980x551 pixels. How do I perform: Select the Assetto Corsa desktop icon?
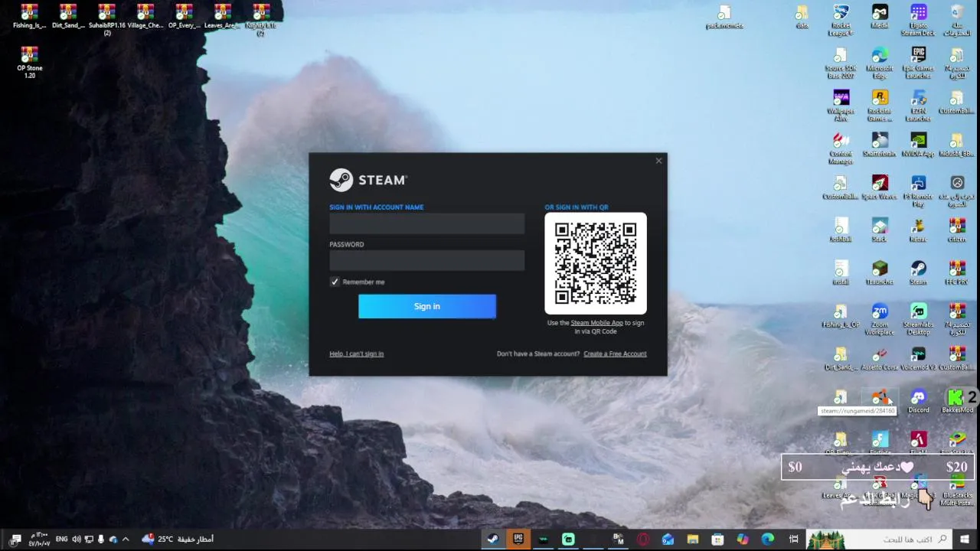point(880,360)
